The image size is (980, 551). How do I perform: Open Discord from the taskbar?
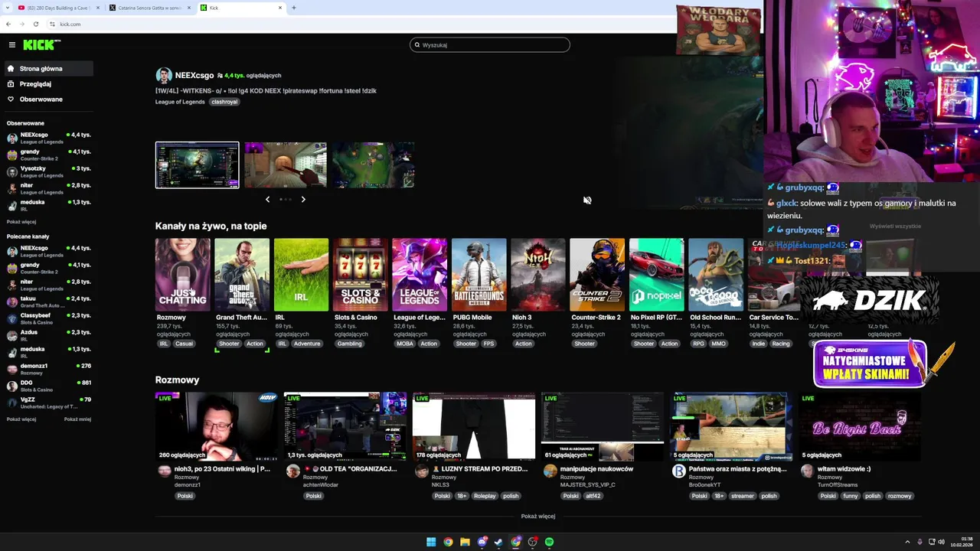(482, 542)
